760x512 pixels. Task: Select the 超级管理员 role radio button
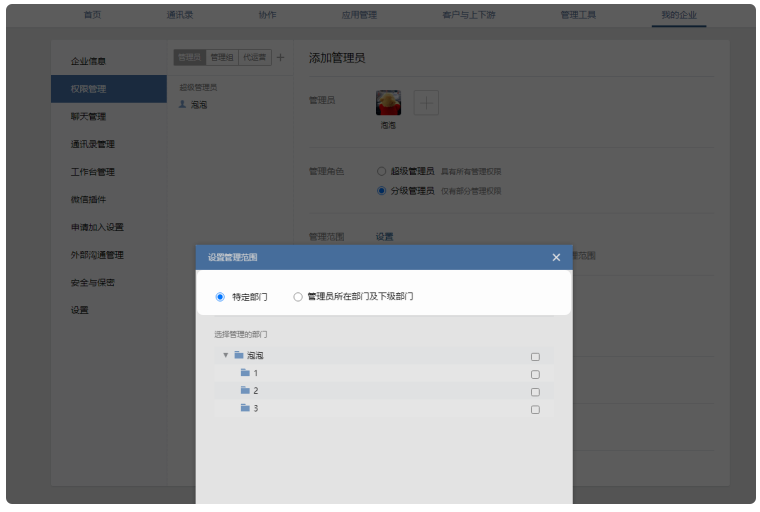381,171
